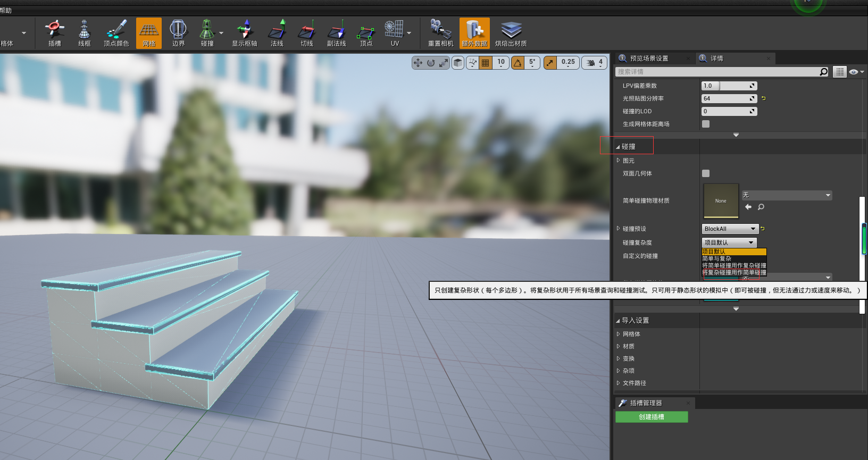Viewport: 868px width, 460px height.
Task: Browse to physical material magnifier icon
Action: click(761, 207)
